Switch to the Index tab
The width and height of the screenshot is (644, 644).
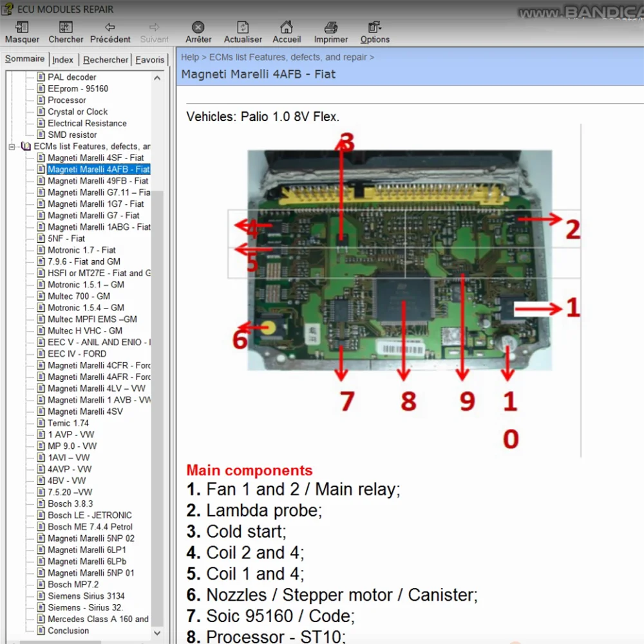click(62, 59)
